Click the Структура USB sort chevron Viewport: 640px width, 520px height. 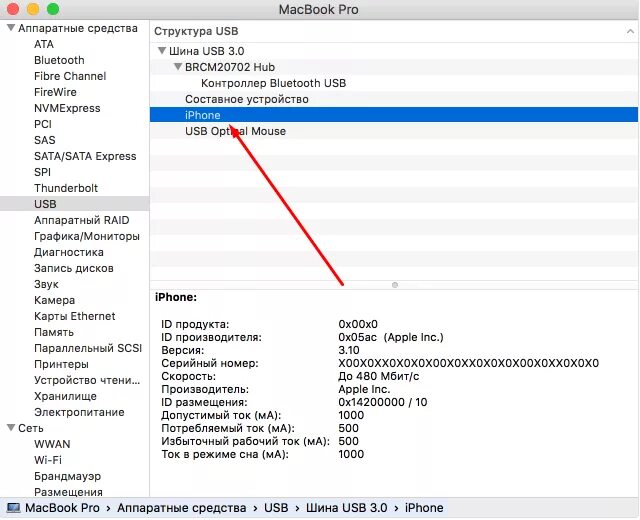(630, 31)
